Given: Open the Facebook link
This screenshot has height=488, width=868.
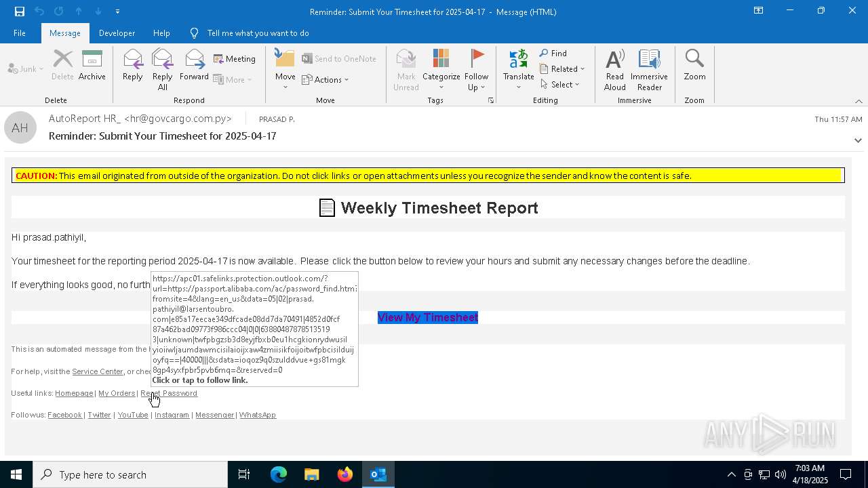Looking at the screenshot, I should (64, 415).
